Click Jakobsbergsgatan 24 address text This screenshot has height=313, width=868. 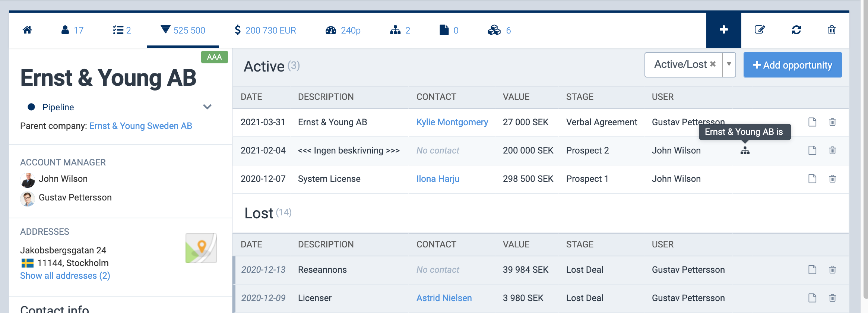click(63, 250)
